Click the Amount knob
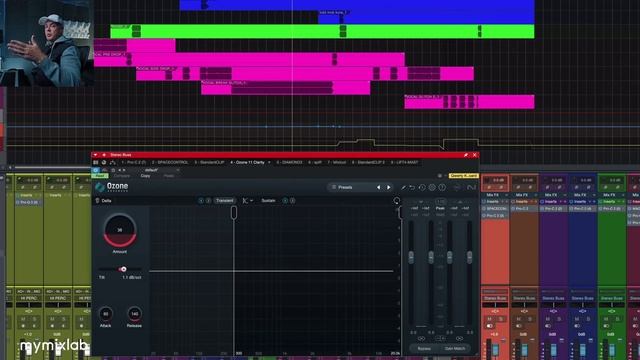The width and height of the screenshot is (640, 360). point(120,231)
